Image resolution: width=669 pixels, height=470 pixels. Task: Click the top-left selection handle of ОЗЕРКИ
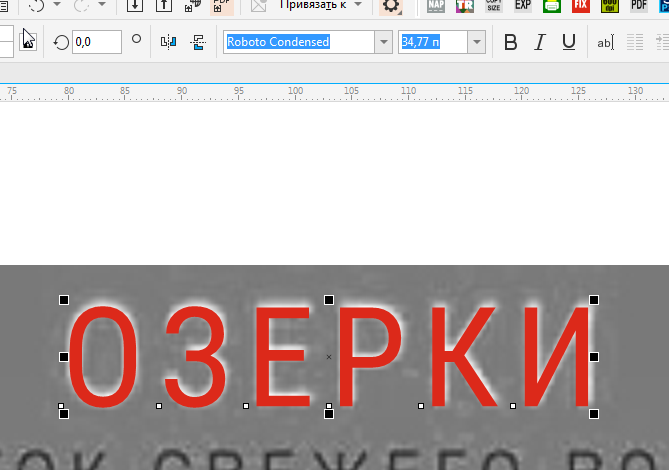[64, 300]
